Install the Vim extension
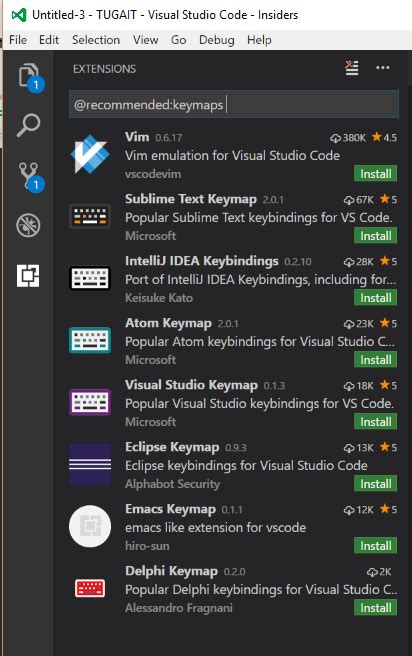The height and width of the screenshot is (656, 412). point(376,174)
